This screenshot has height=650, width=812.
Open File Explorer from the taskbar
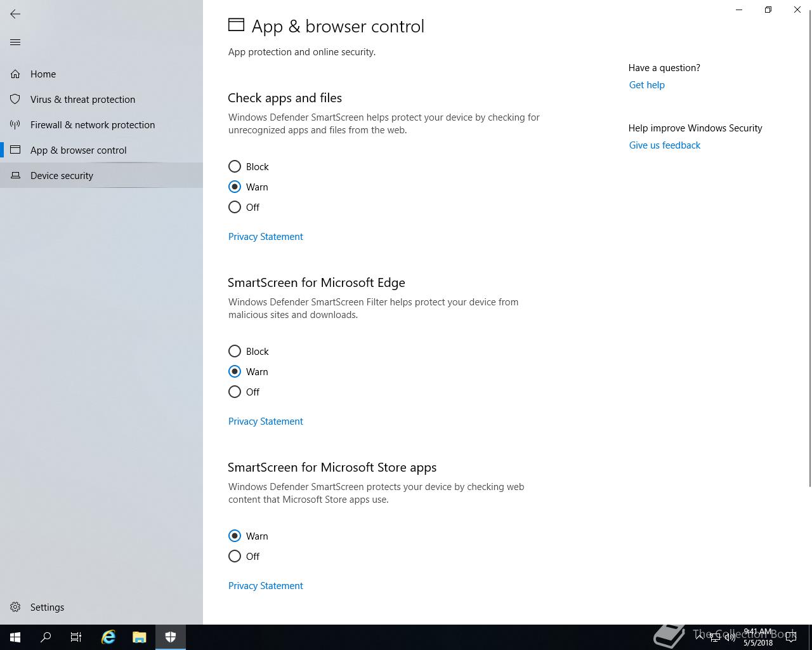click(x=140, y=637)
